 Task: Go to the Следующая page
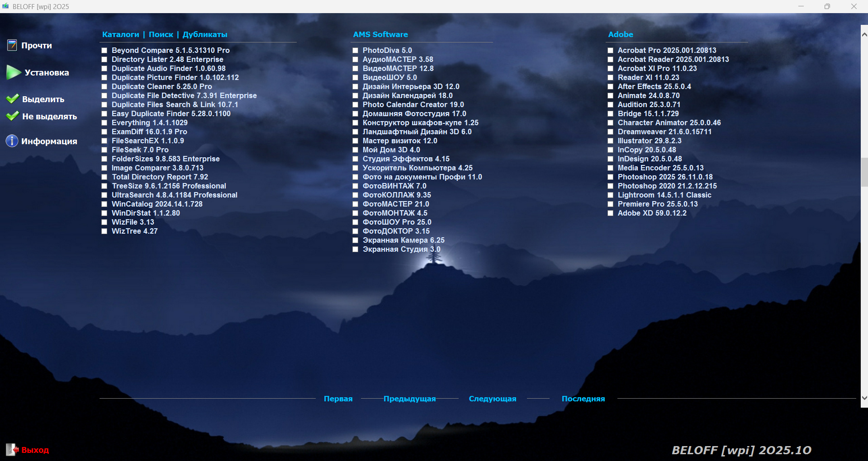pyautogui.click(x=492, y=399)
